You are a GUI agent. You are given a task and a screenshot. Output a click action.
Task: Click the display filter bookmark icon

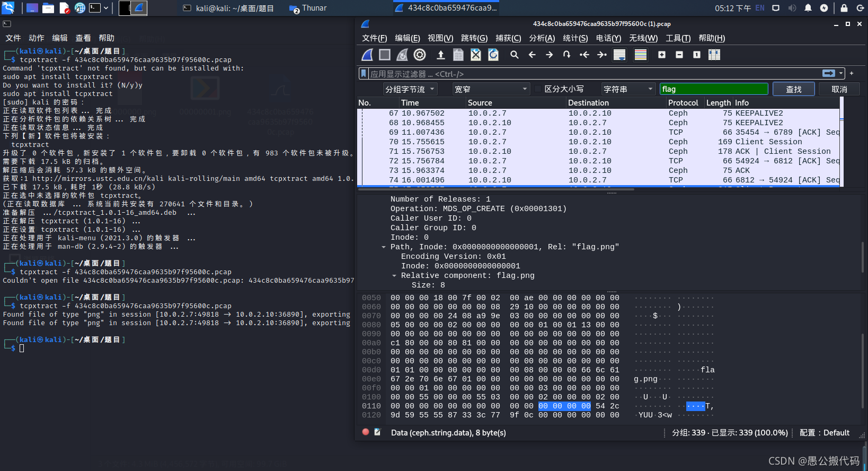click(364, 74)
